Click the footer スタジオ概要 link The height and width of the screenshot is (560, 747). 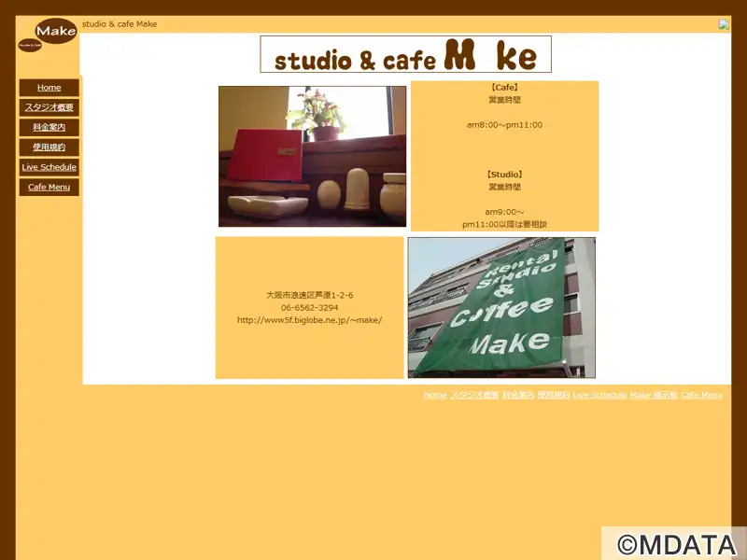pos(474,396)
